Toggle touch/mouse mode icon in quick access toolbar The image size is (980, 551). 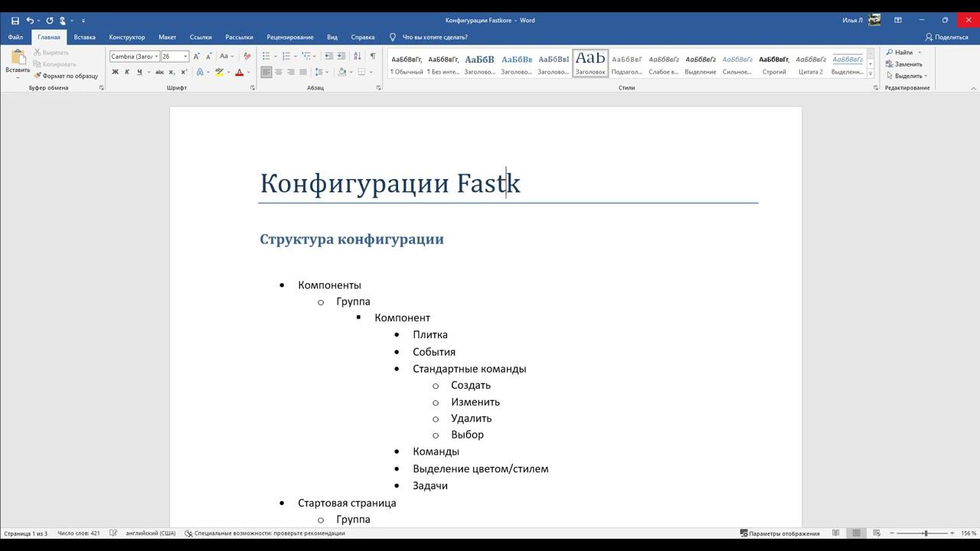(x=63, y=21)
